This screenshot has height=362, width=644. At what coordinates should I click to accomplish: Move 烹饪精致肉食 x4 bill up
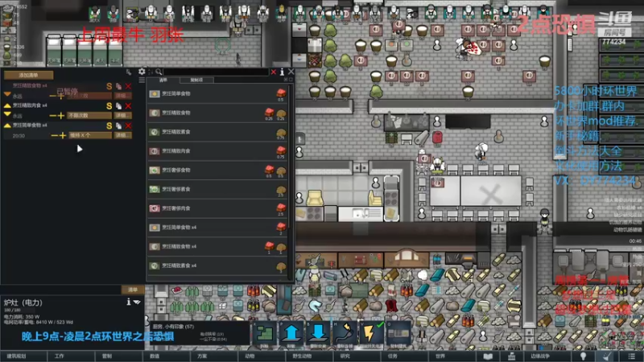tap(7, 105)
